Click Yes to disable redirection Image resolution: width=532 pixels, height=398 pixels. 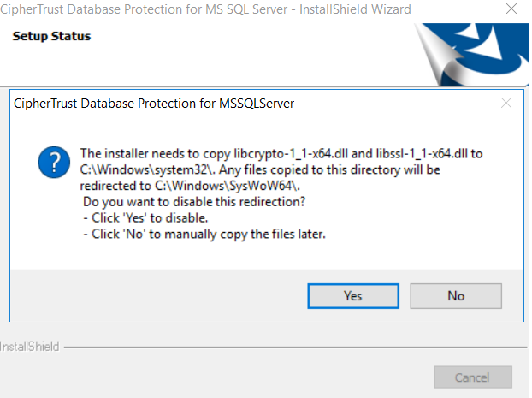pos(353,296)
